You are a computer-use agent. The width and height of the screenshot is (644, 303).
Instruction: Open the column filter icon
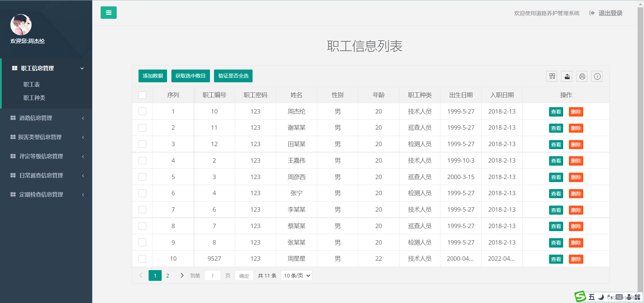coord(552,76)
